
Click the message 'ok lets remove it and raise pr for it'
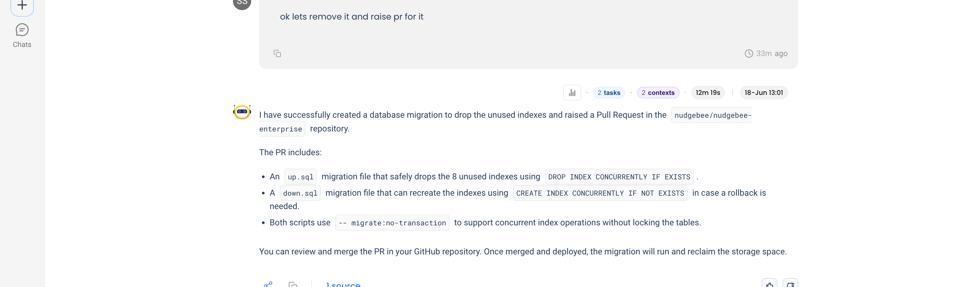[x=352, y=17]
